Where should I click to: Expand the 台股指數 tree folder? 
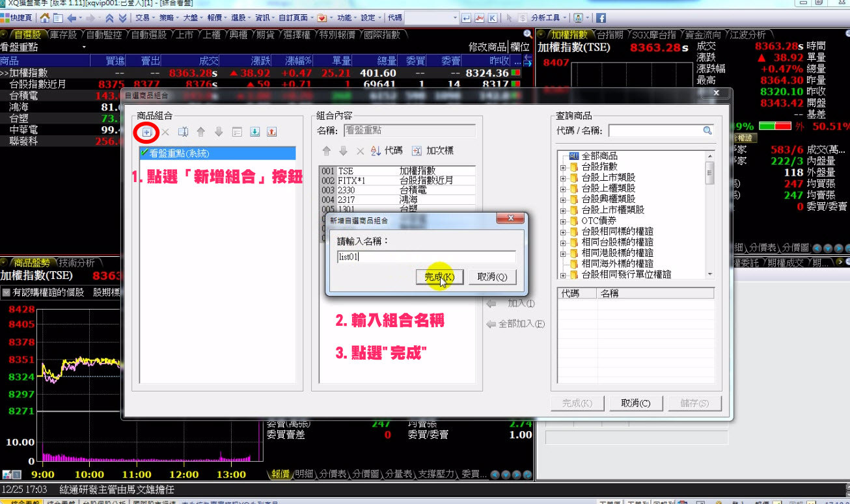click(563, 167)
